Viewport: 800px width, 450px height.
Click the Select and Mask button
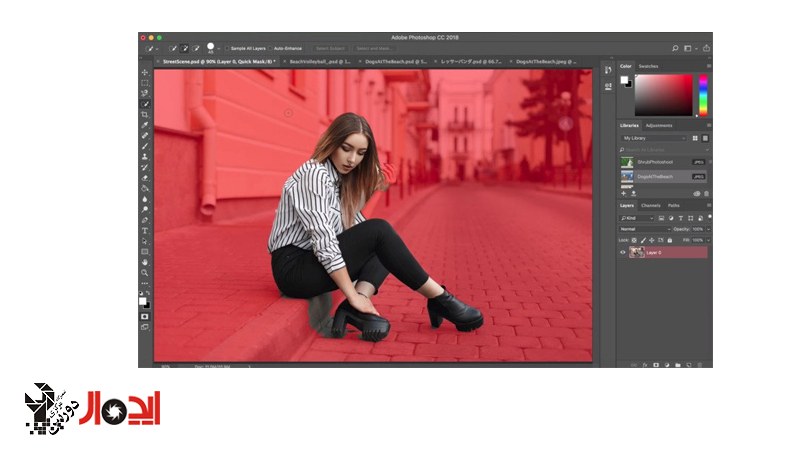372,47
